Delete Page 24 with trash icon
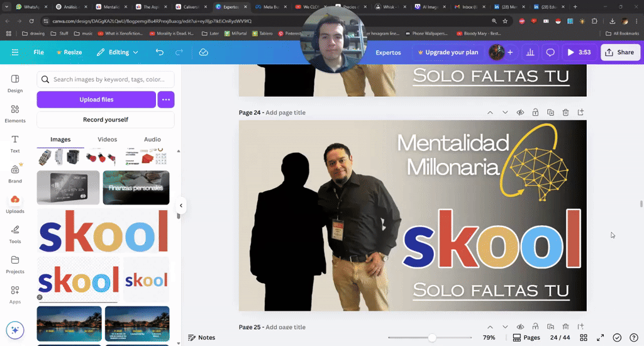 click(565, 113)
